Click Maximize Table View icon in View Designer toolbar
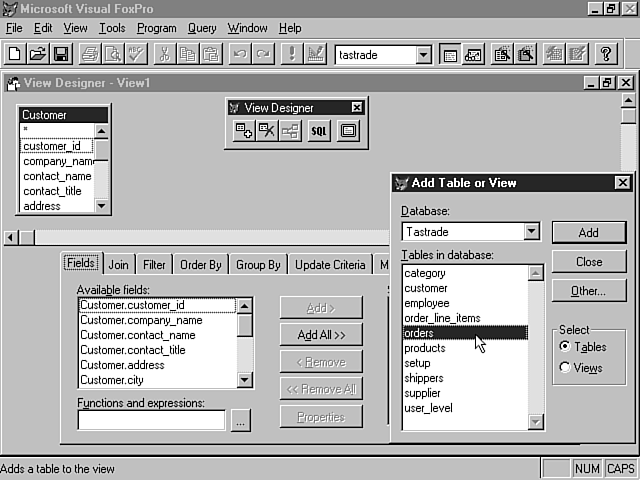640x480 pixels. pos(348,131)
